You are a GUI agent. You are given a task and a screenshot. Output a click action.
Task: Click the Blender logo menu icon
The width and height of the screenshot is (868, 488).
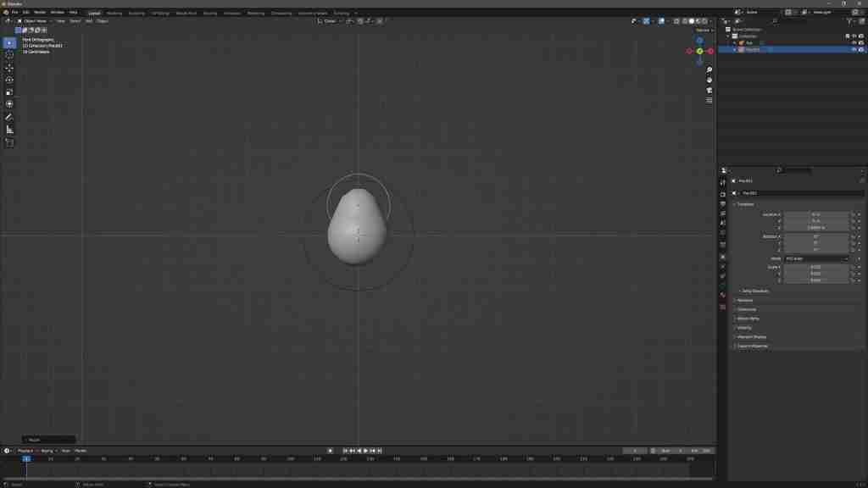[x=6, y=12]
